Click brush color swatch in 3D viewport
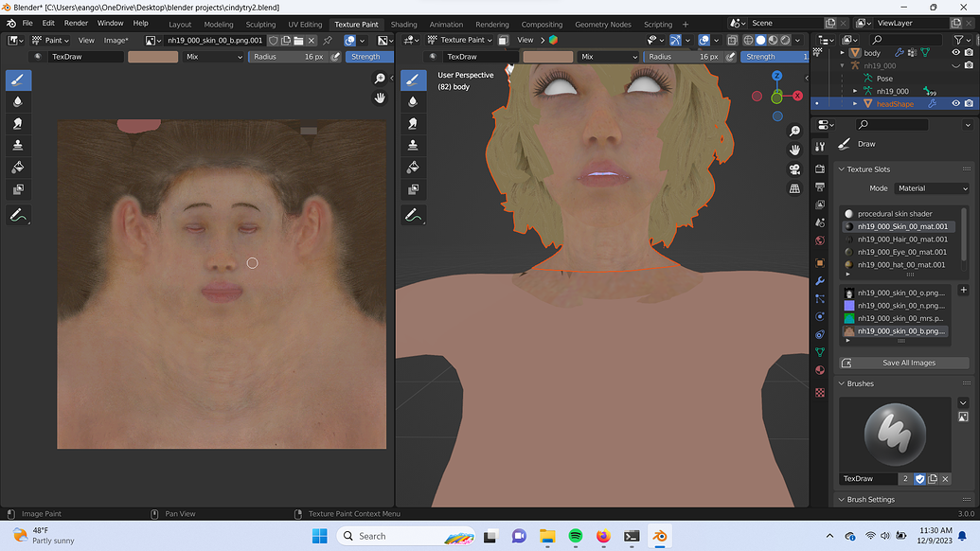The image size is (980, 551). click(x=548, y=56)
